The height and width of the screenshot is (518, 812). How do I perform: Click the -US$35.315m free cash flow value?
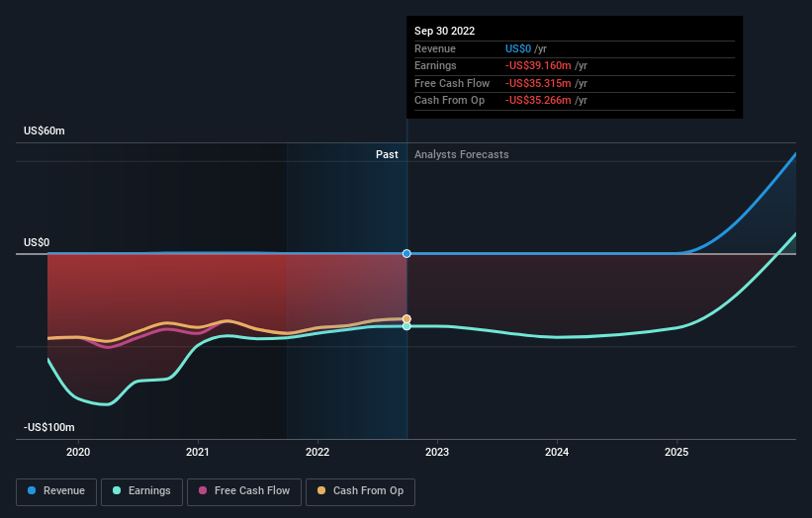click(x=538, y=83)
